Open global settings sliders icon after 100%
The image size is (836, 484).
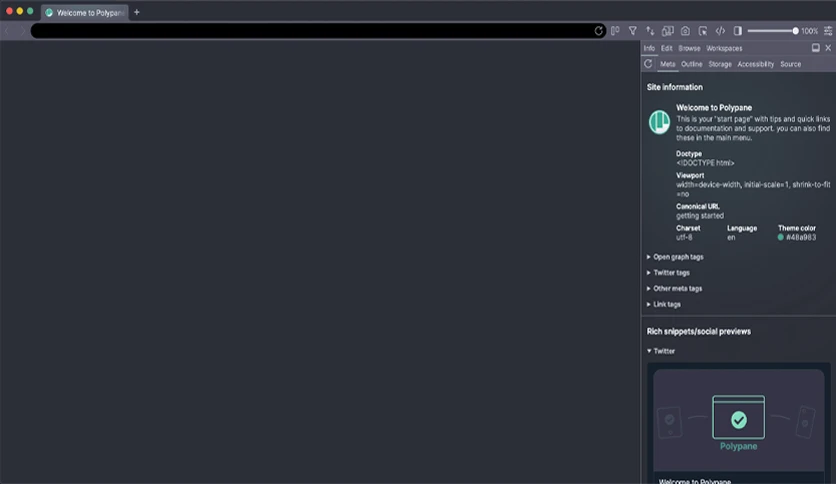828,31
